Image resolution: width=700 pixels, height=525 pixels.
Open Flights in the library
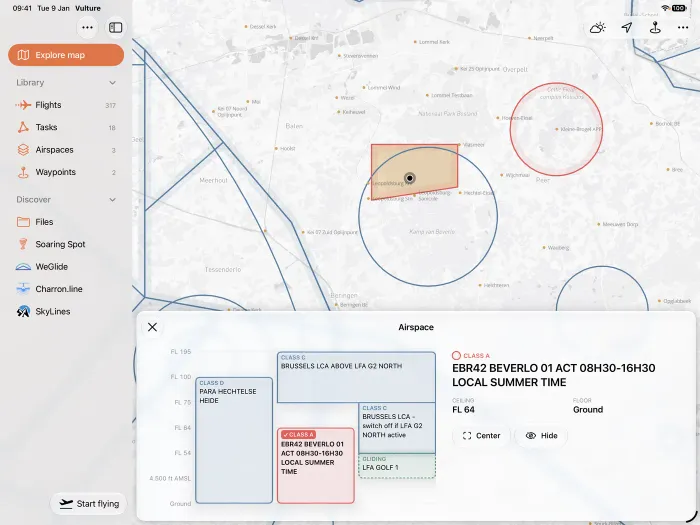66,105
